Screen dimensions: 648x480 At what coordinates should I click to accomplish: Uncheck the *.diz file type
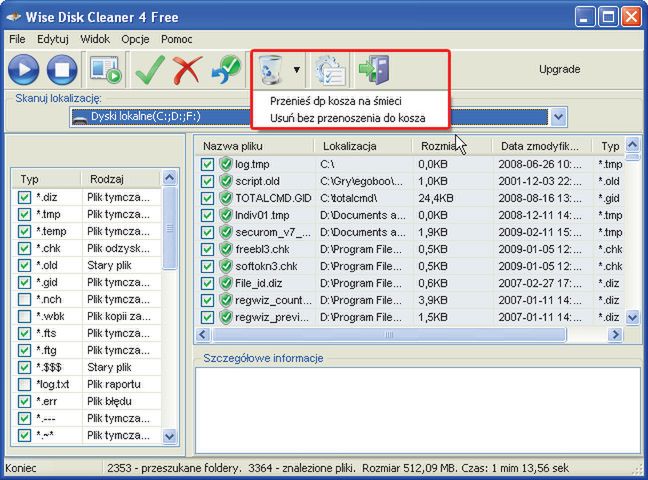(24, 197)
